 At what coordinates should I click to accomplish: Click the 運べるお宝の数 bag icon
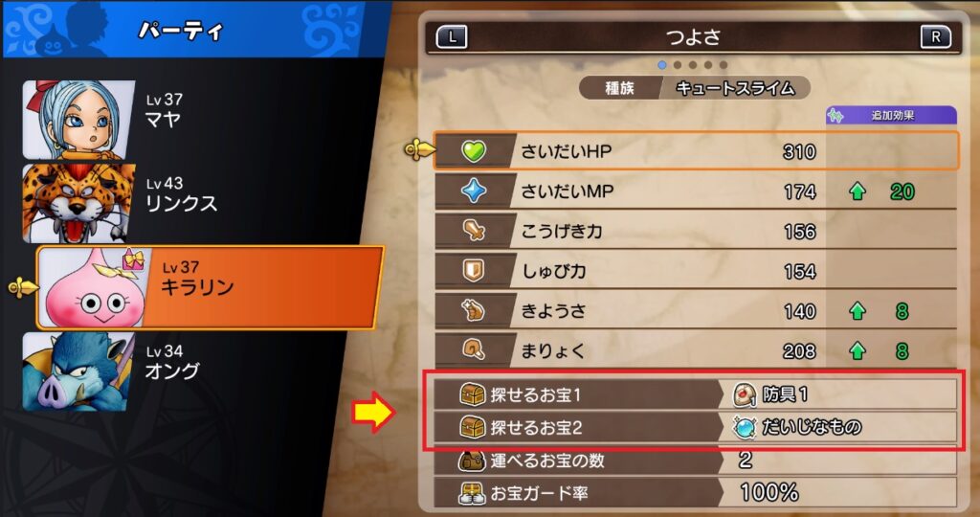[472, 461]
